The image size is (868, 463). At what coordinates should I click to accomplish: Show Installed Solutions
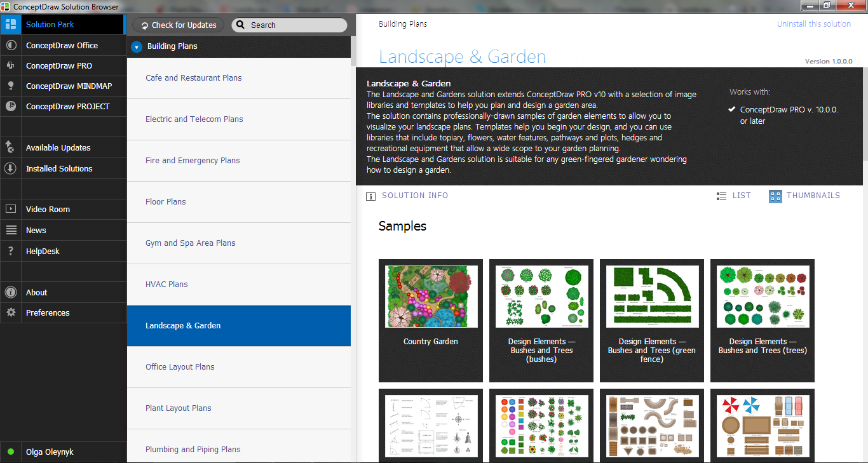(63, 168)
